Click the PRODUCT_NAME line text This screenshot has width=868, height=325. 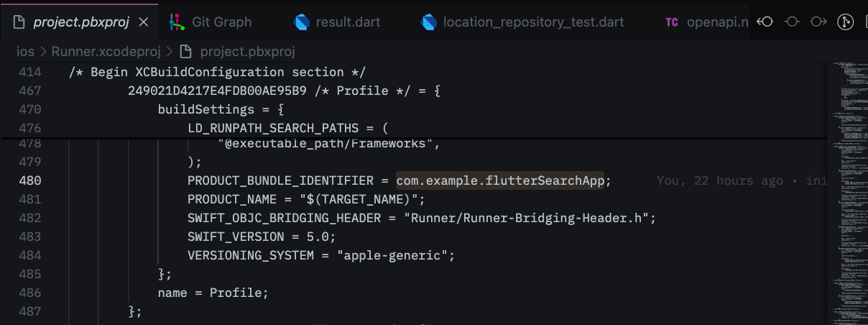coord(306,199)
